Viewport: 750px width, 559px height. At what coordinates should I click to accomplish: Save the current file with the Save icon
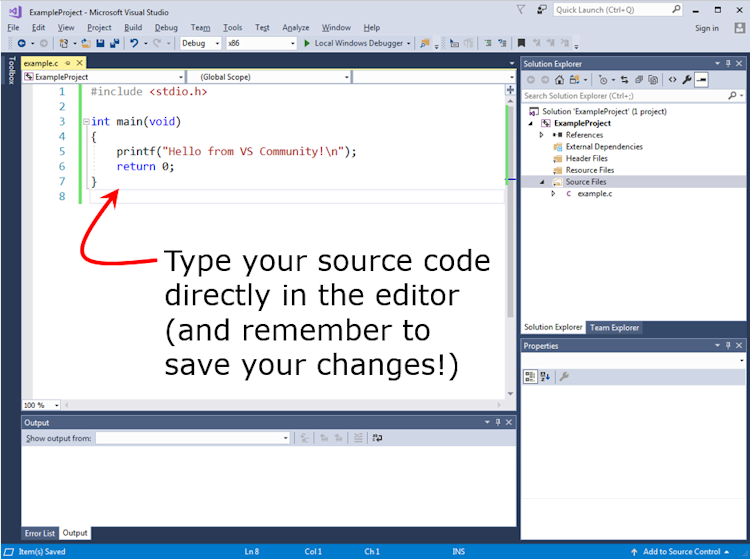(100, 43)
